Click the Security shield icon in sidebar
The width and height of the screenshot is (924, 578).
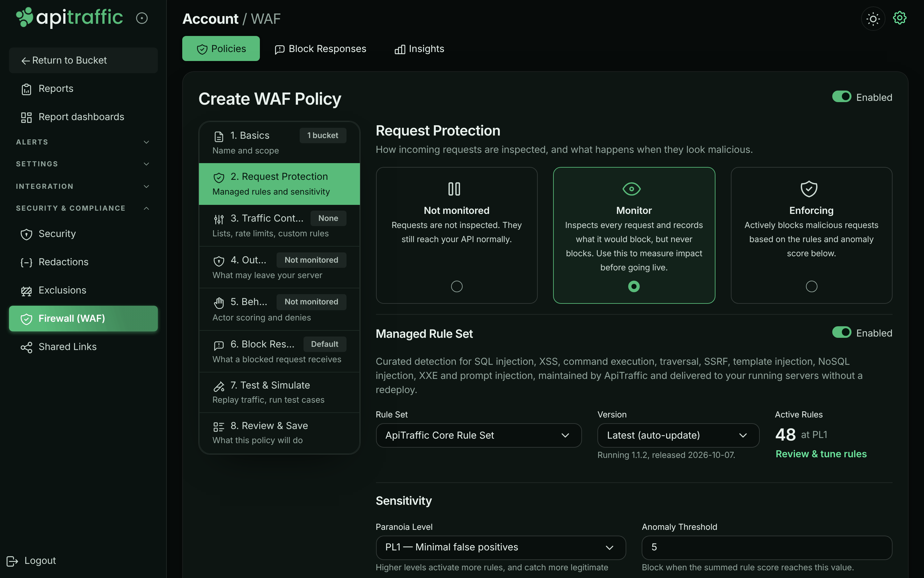pos(26,234)
